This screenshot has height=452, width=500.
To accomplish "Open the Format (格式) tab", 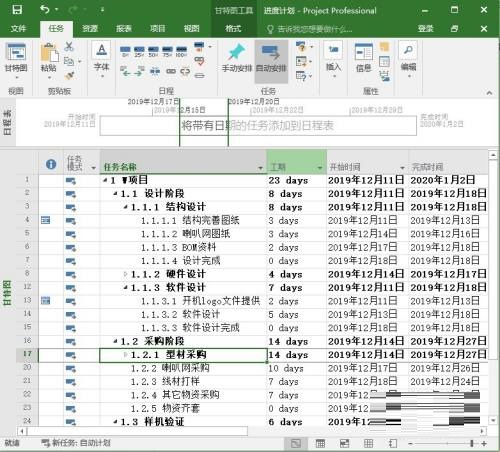I will point(233,29).
